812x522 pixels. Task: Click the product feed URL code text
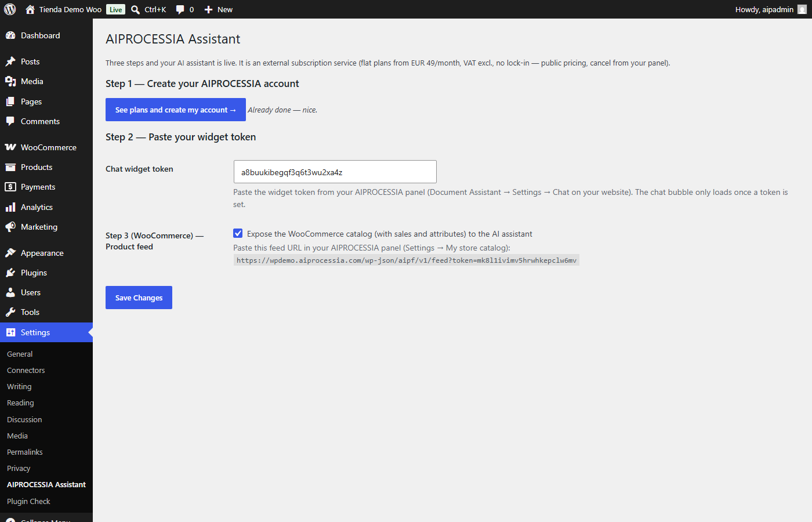pyautogui.click(x=407, y=260)
